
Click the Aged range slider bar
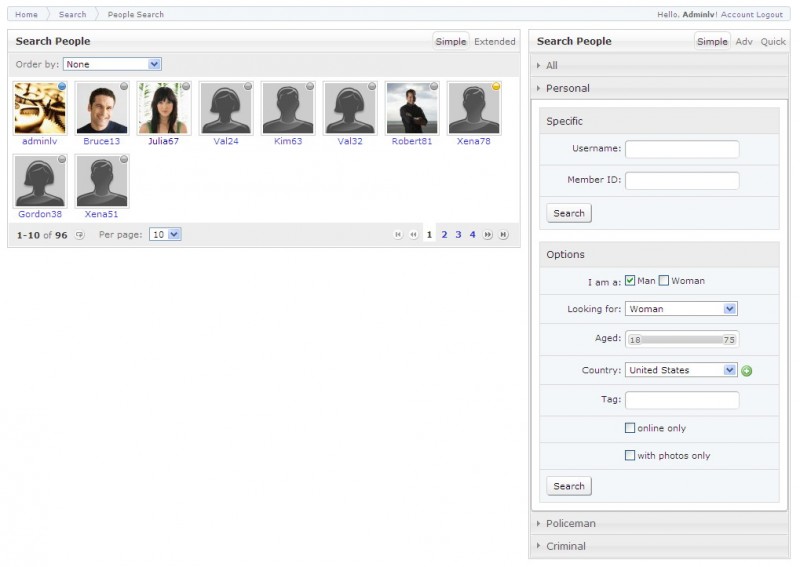coord(682,339)
